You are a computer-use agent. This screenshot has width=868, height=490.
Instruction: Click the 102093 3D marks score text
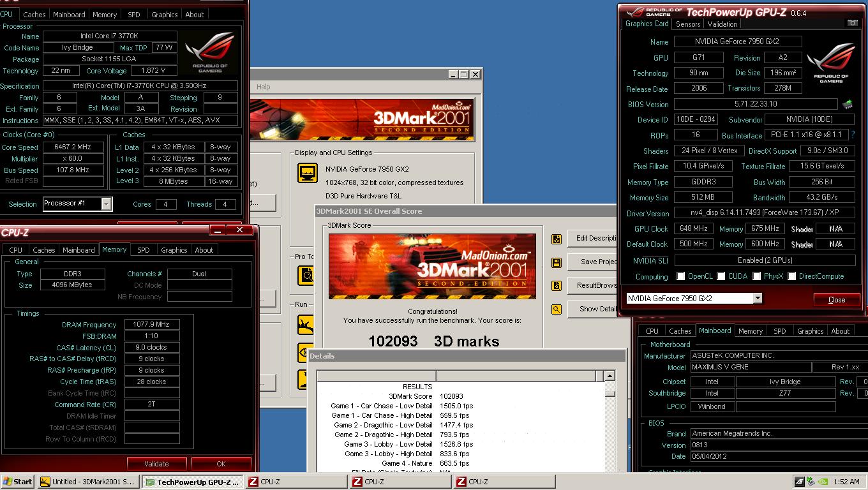[x=433, y=341]
